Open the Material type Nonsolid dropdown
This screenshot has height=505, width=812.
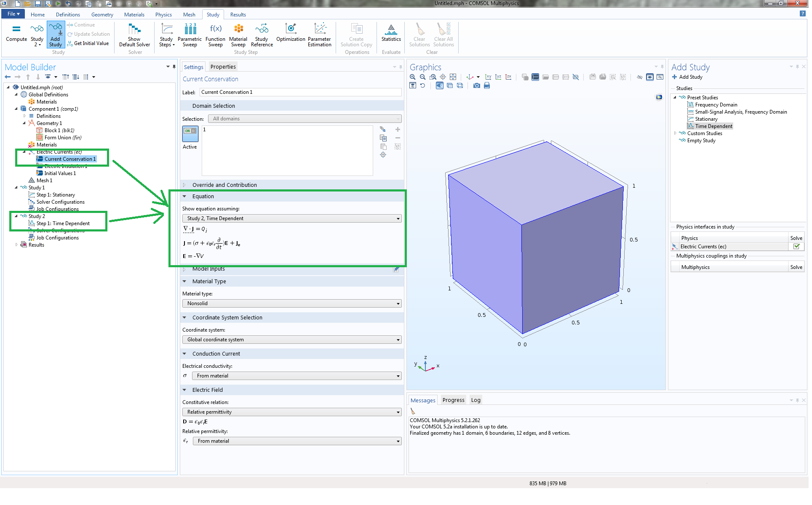[291, 304]
